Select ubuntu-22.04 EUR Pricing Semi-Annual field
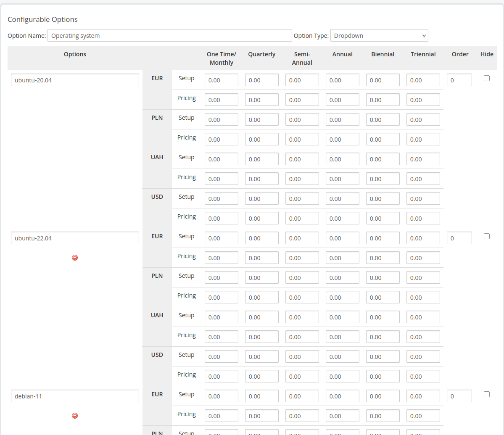This screenshot has height=435, width=504. click(x=302, y=258)
